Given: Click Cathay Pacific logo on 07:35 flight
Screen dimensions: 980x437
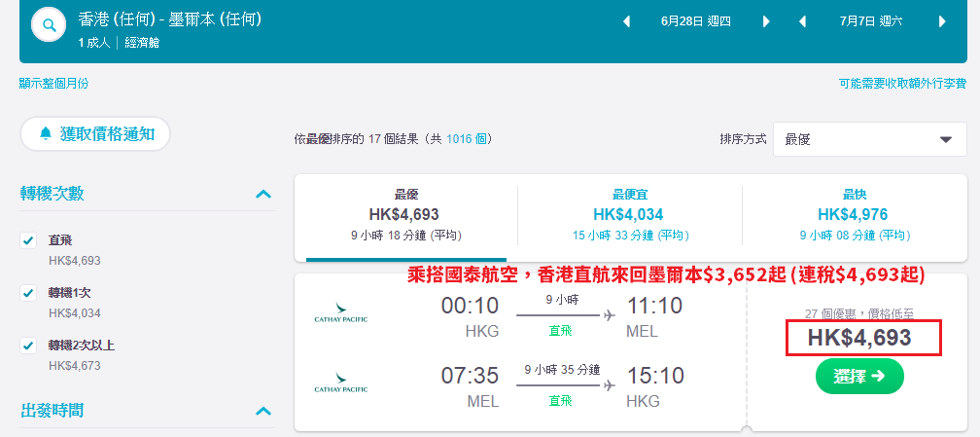Looking at the screenshot, I should pos(340,382).
